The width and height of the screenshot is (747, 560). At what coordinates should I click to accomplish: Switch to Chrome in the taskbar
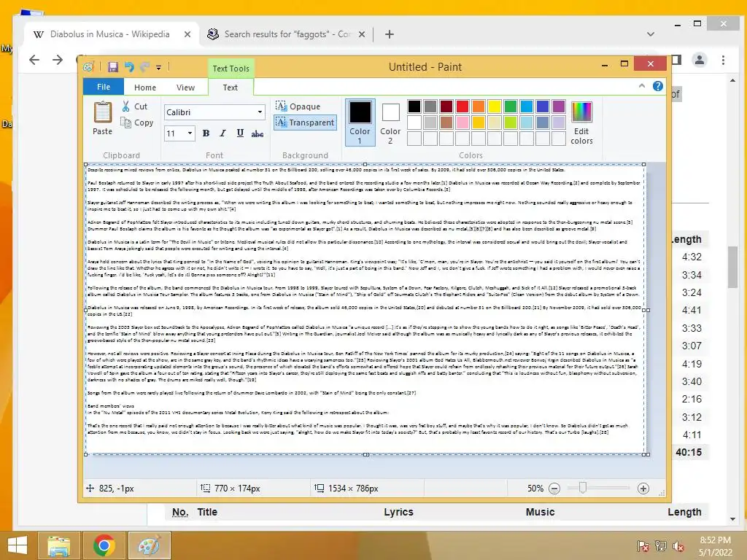coord(104,545)
